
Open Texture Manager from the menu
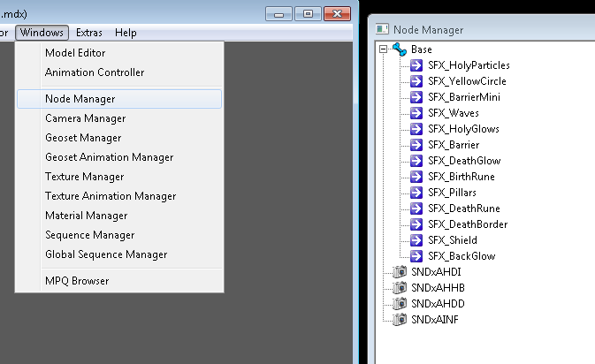(x=119, y=177)
